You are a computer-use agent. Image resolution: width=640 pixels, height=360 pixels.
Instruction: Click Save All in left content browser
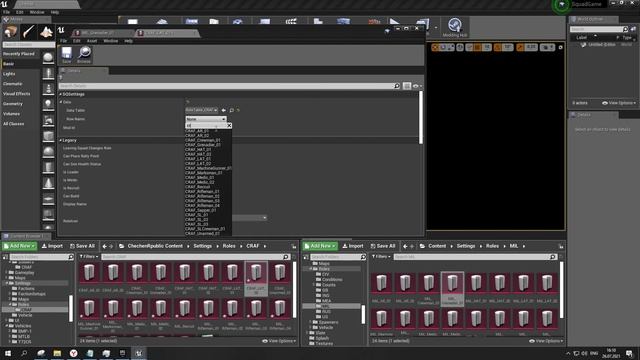pos(82,246)
